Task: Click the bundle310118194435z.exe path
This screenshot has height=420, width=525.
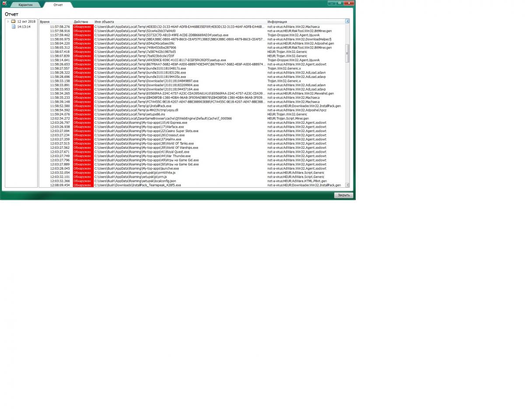Action: (140, 77)
